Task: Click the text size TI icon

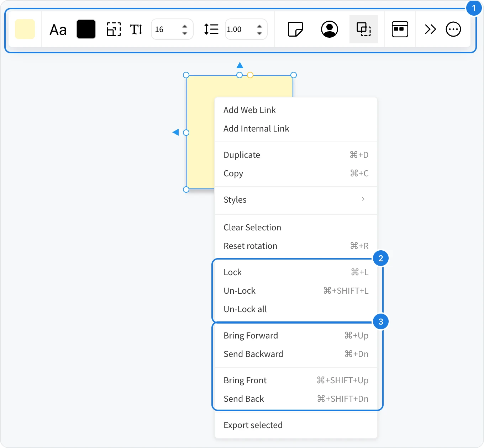Action: pos(136,29)
